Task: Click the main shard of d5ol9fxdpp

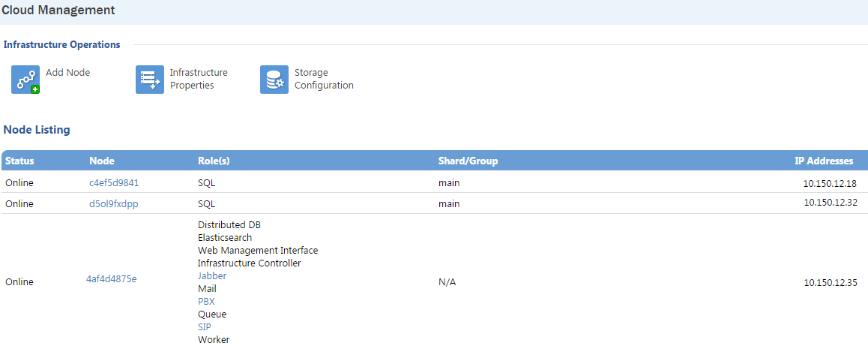Action: (x=449, y=204)
